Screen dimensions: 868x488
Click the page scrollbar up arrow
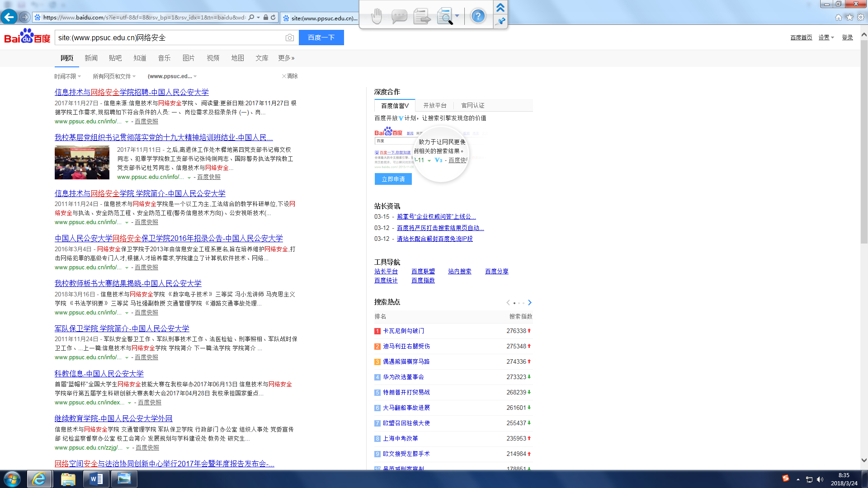[x=864, y=34]
